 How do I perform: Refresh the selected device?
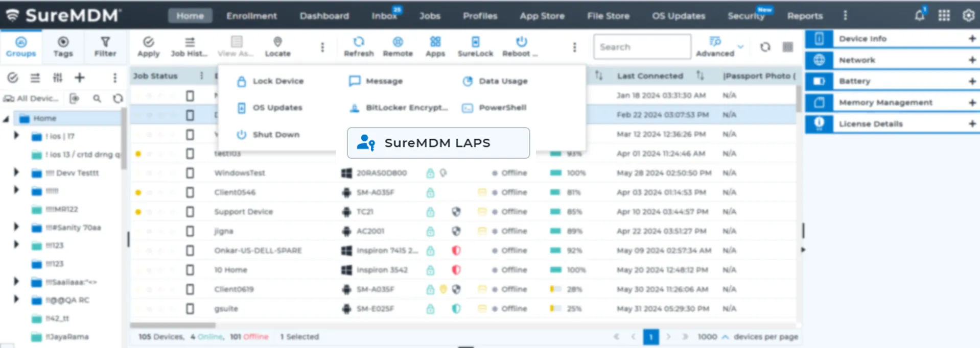(359, 46)
